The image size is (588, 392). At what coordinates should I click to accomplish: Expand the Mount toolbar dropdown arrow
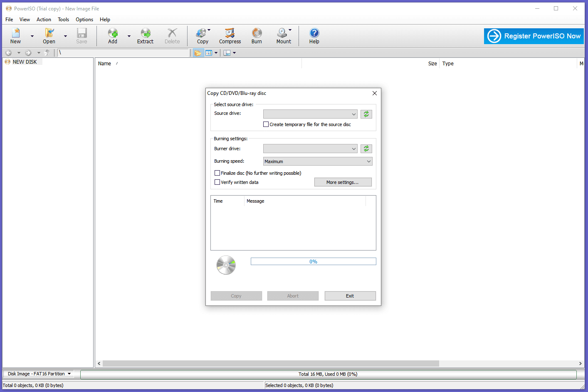coord(290,30)
